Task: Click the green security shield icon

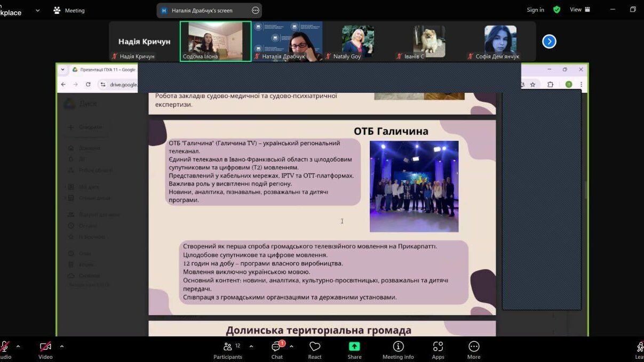Action: click(556, 10)
